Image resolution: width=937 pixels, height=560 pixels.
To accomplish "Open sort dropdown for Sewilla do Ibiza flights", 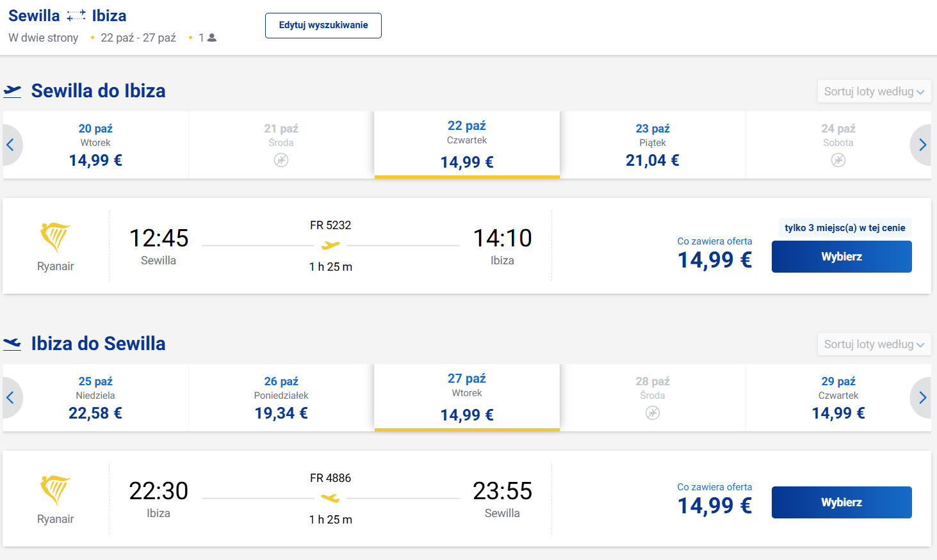I will 874,92.
